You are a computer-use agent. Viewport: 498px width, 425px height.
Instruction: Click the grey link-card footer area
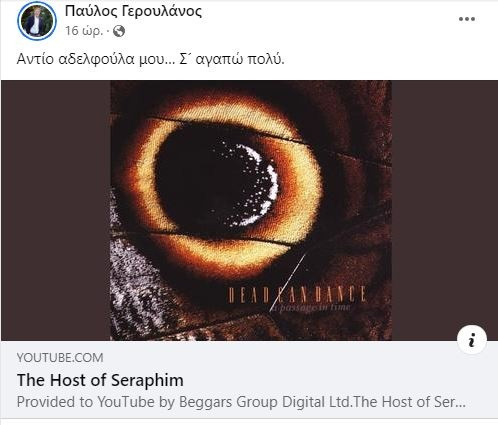249,379
